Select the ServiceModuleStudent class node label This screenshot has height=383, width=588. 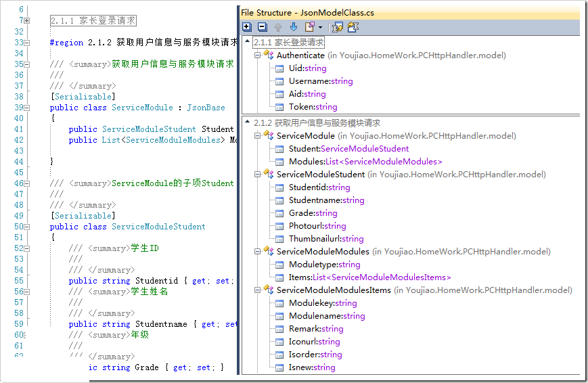(x=321, y=174)
